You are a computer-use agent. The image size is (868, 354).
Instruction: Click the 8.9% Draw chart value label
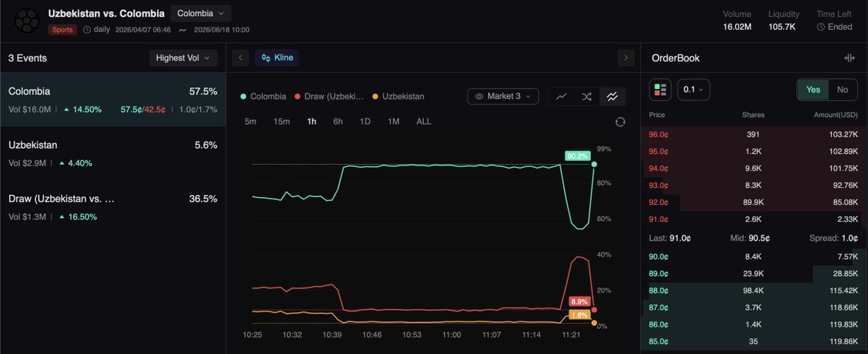579,301
